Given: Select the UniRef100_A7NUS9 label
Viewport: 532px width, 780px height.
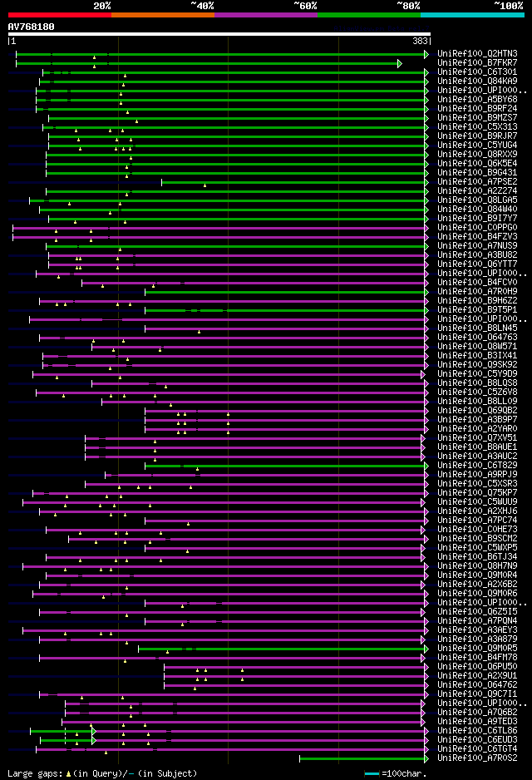Looking at the screenshot, I should click(x=477, y=246).
